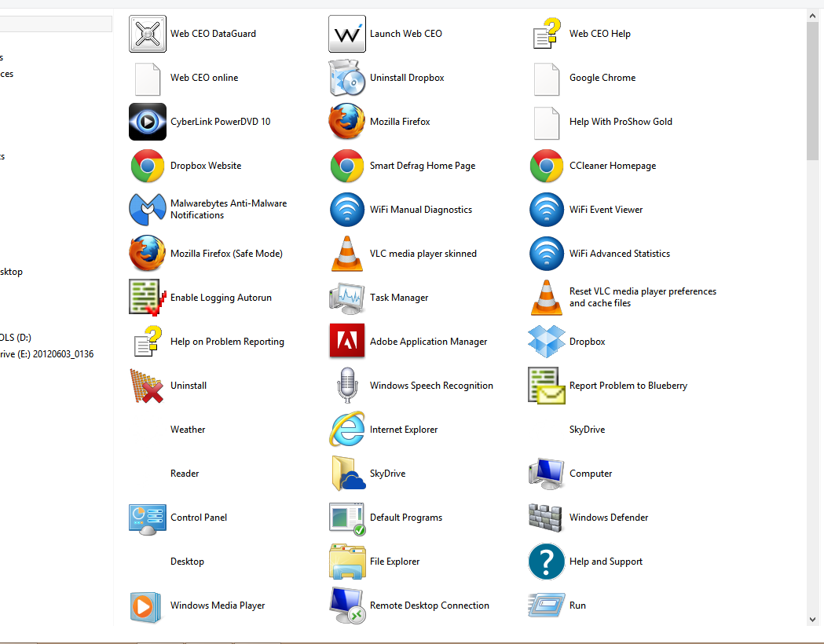The height and width of the screenshot is (644, 824).
Task: Open Help and Support question icon
Action: [547, 562]
